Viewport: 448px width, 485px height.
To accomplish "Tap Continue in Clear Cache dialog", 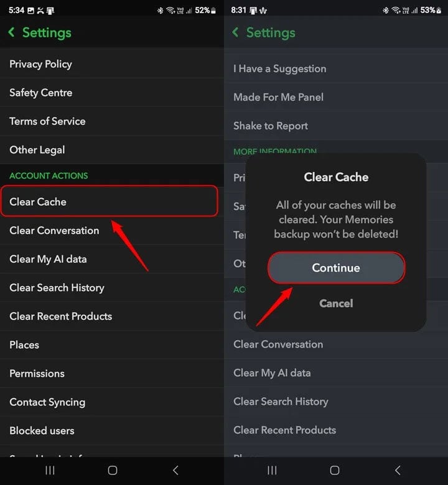I will point(336,268).
